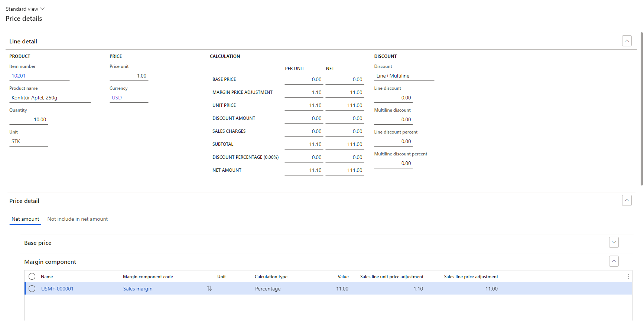Image resolution: width=644 pixels, height=322 pixels.
Task: Sort by the Name column header
Action: [x=47, y=277]
